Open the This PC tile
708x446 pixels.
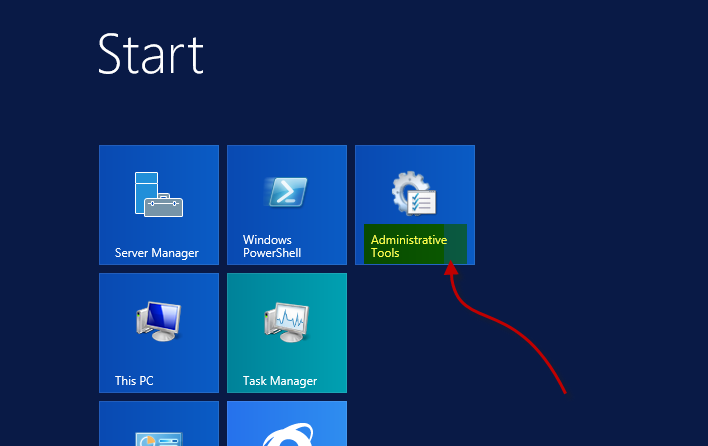159,333
